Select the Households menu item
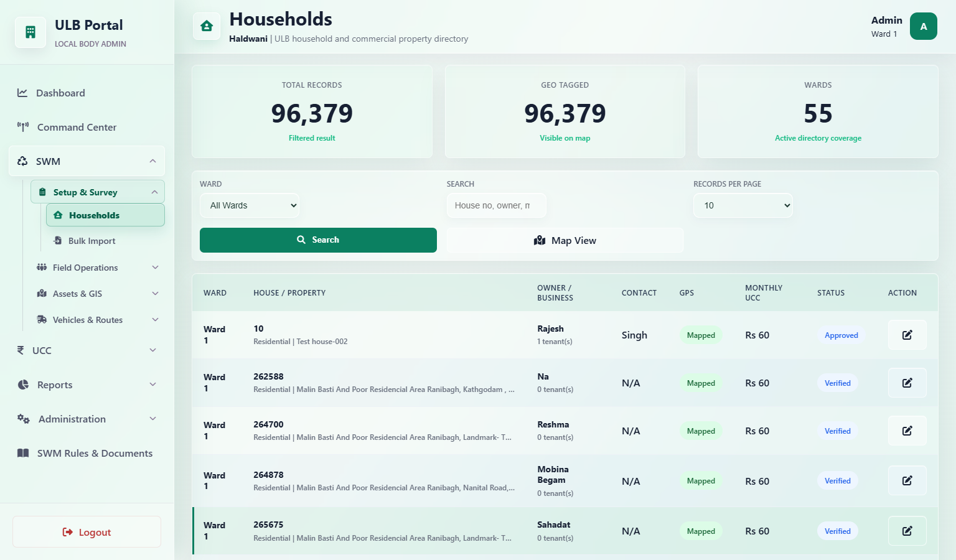Screen dimensions: 956x560 pyautogui.click(x=105, y=215)
